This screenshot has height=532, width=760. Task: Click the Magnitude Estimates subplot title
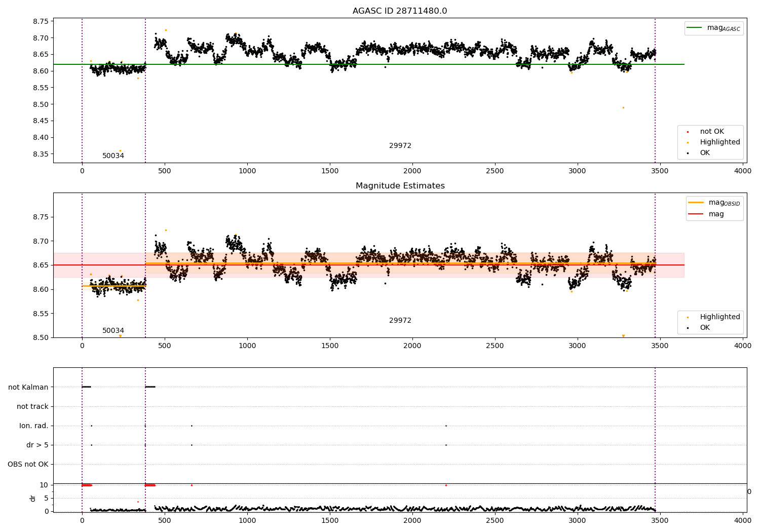[x=400, y=186]
